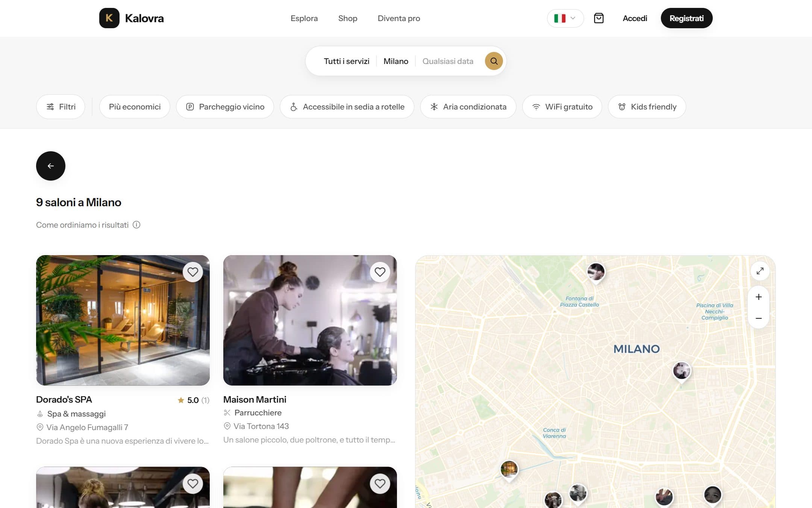Toggle the Aria condizionata filter
Viewport: 812px width, 508px height.
468,107
